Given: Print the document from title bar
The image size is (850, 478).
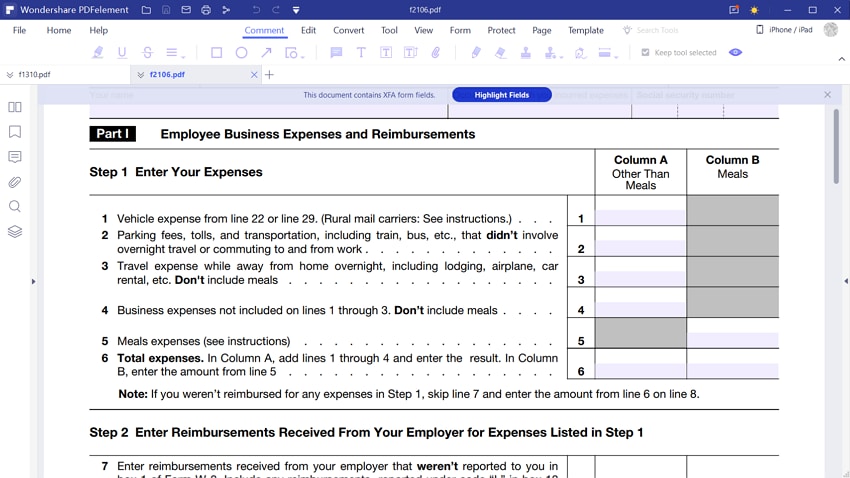Looking at the screenshot, I should pos(206,10).
